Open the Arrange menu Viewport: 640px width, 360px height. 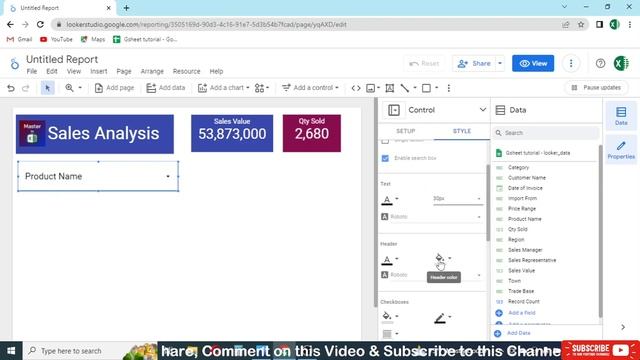[x=152, y=71]
